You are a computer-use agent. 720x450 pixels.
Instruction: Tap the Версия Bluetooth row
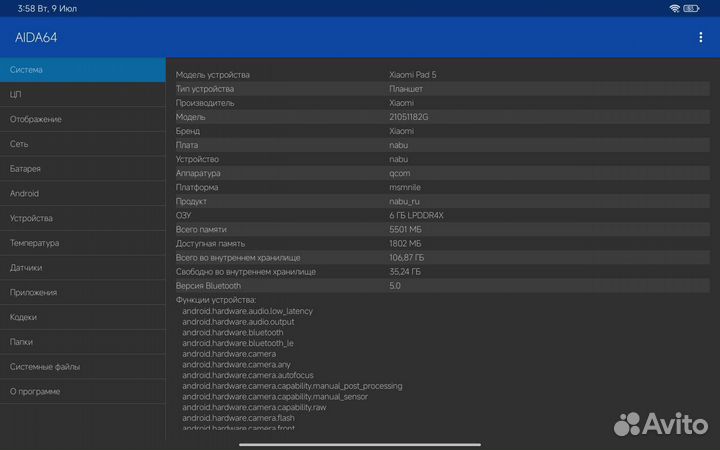[440, 286]
